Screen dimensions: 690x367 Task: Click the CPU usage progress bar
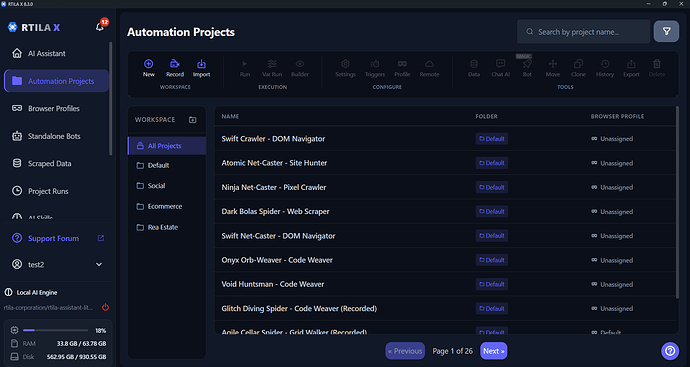pos(55,330)
